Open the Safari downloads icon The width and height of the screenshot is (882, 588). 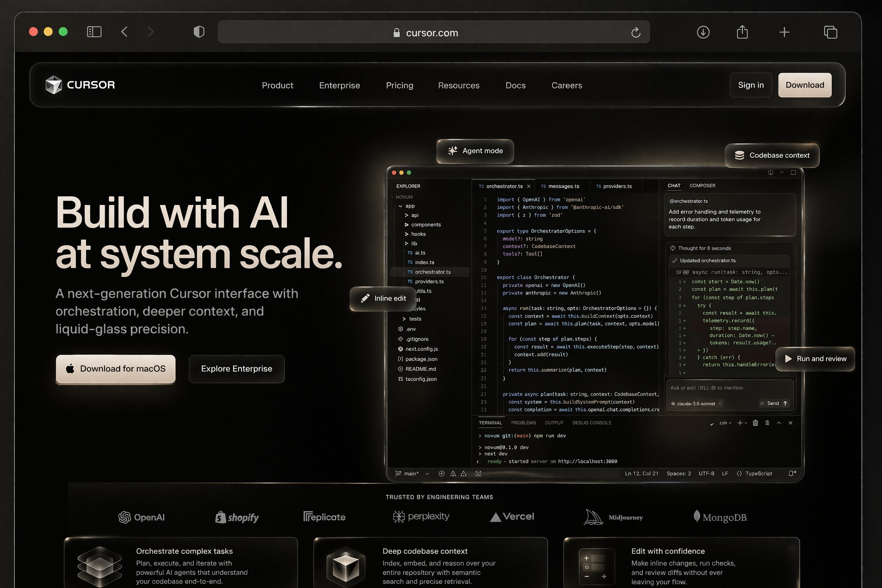(x=703, y=32)
